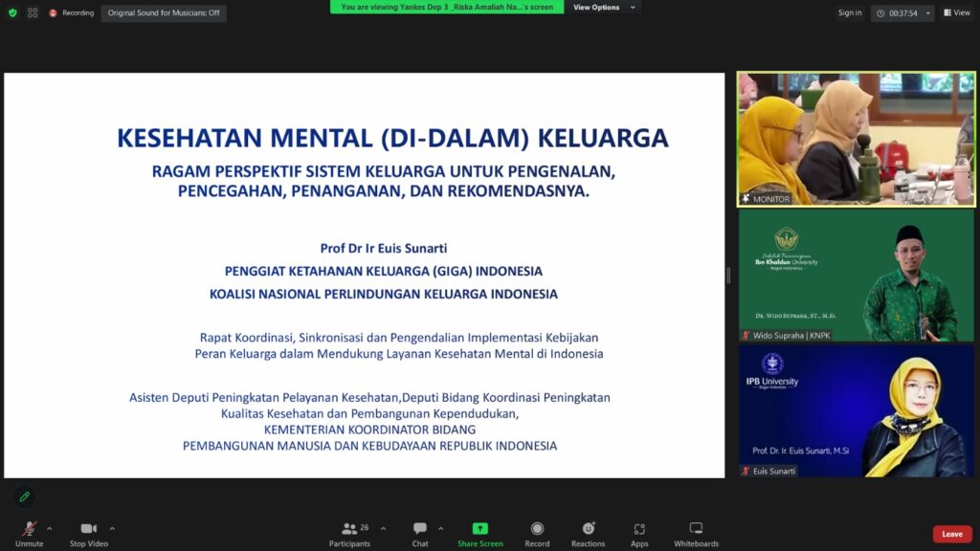Screen dimensions: 980x551
Task: Expand video options arrow beside Stop Video
Action: click(x=112, y=528)
